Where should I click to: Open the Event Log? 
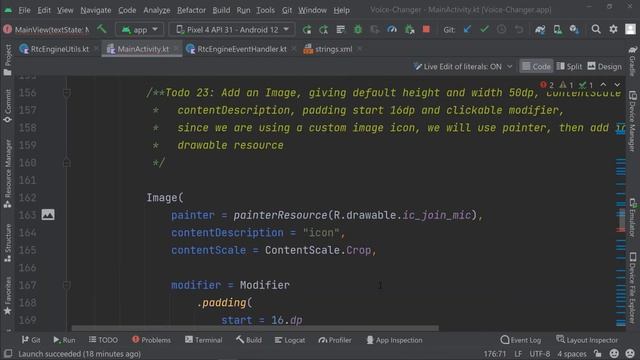pyautogui.click(x=521, y=340)
